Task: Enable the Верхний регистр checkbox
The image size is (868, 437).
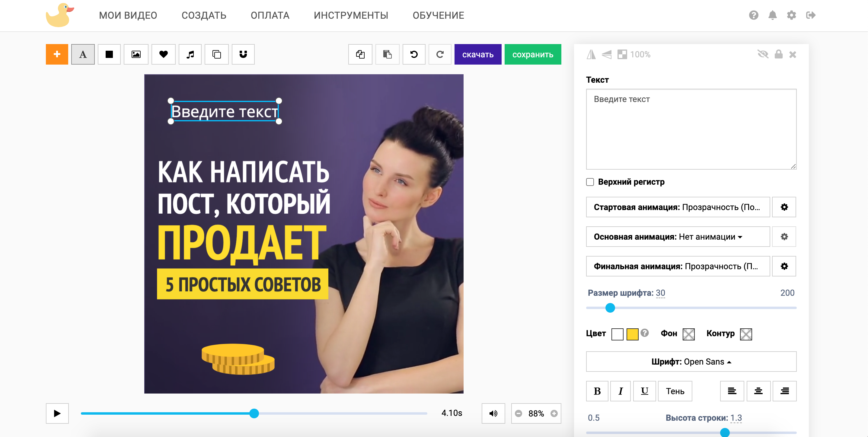Action: coord(590,182)
